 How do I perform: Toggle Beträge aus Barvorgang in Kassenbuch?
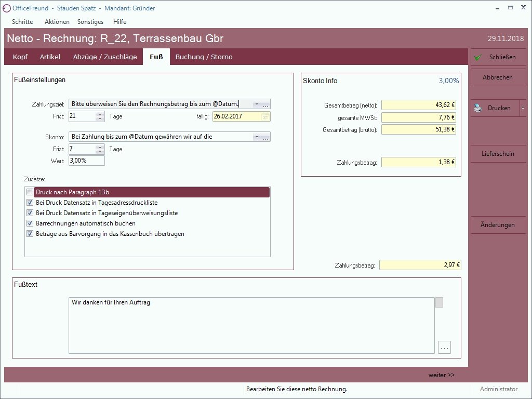[30, 234]
